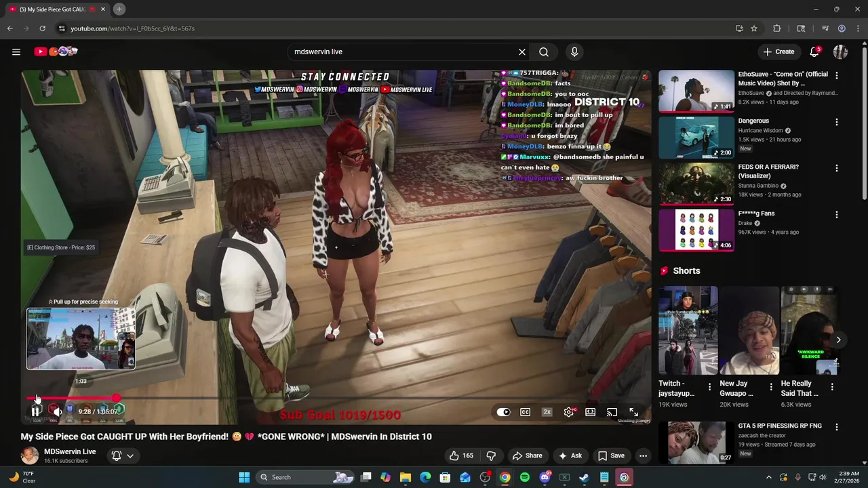Close the My Side Piece YouTube tab
The image size is (868, 488).
pyautogui.click(x=103, y=9)
